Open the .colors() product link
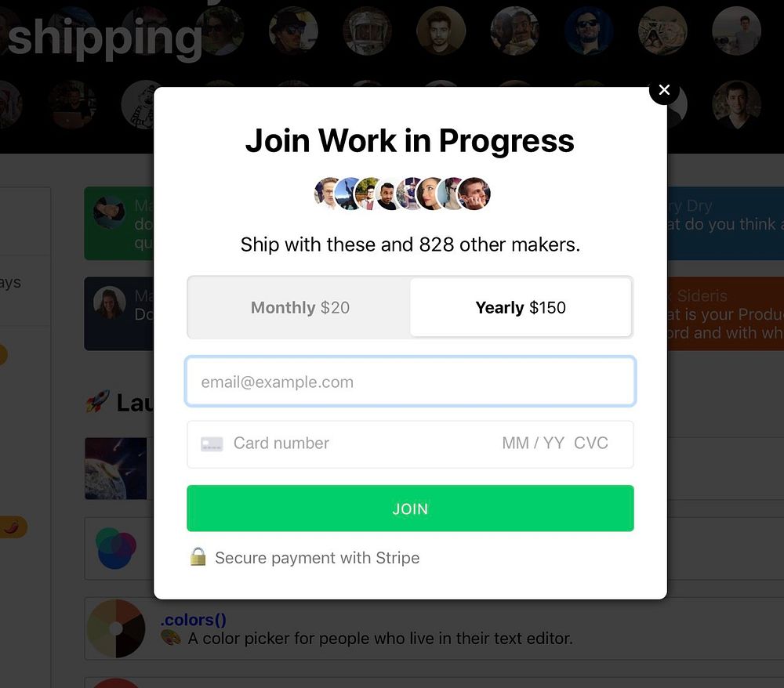Screen dimensions: 784x688 point(193,620)
